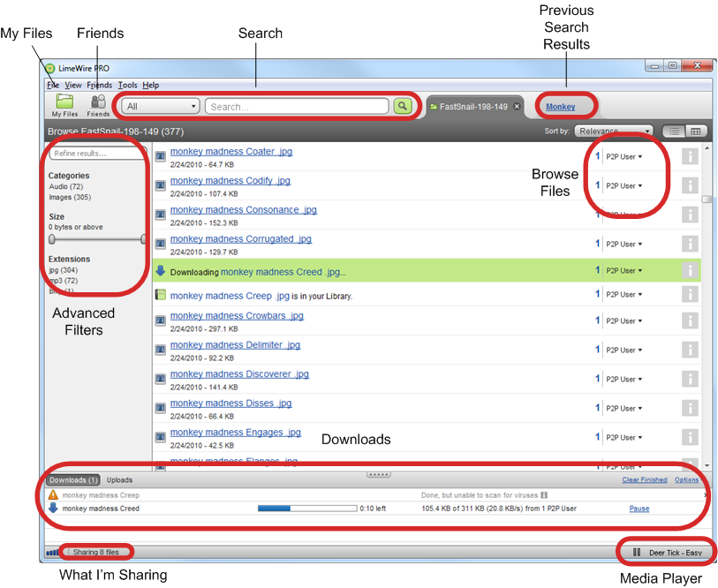This screenshot has width=718, height=588.
Task: Switch to list view of results
Action: point(674,132)
